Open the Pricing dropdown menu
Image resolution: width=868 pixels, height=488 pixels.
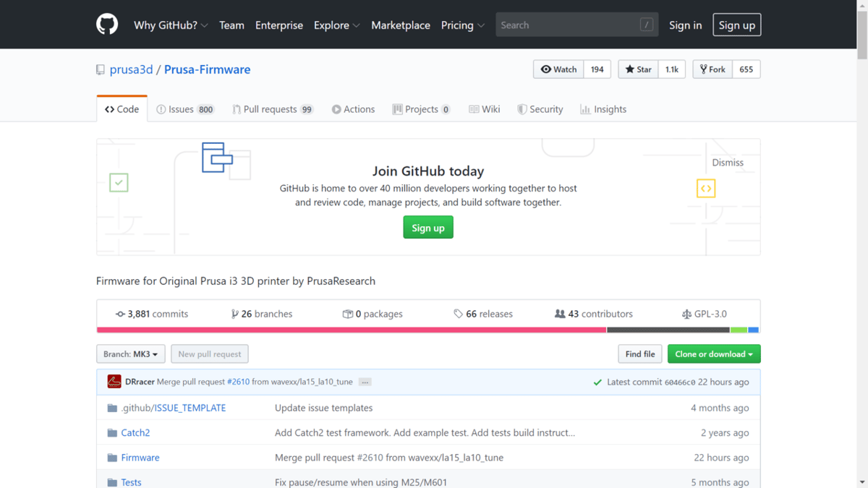click(463, 25)
